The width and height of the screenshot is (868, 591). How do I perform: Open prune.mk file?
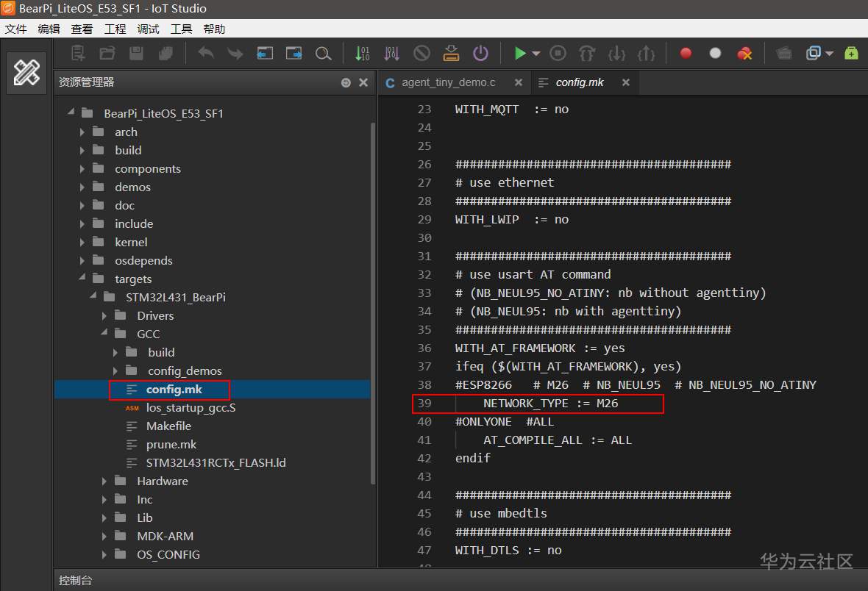tap(171, 445)
